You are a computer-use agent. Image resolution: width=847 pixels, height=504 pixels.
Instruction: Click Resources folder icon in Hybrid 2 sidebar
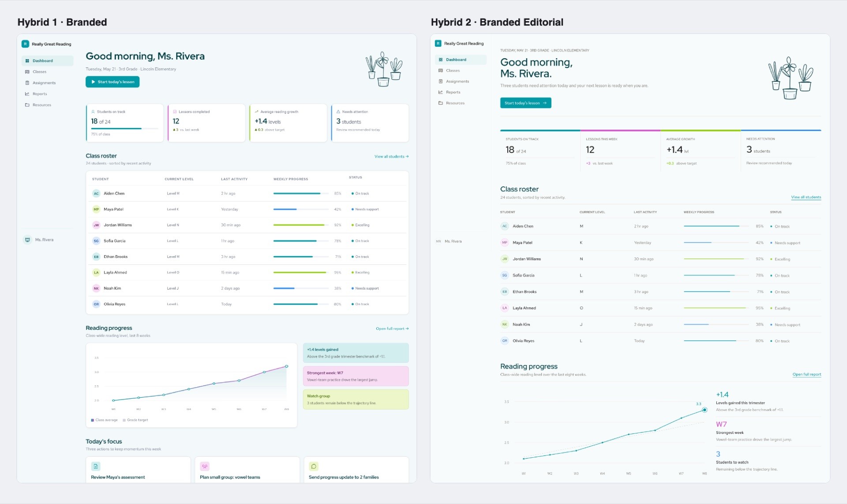441,103
